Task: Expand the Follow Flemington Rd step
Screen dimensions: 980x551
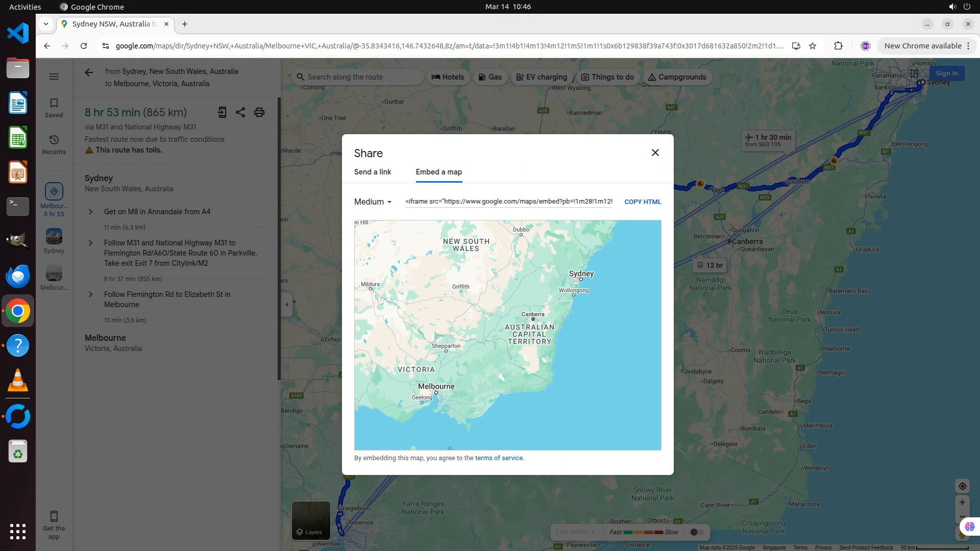Action: (90, 294)
